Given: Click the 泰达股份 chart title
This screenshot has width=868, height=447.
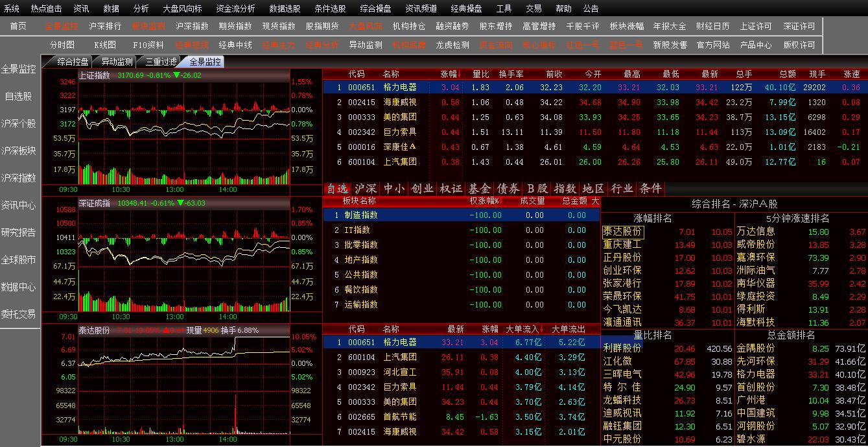Looking at the screenshot, I should 95,330.
